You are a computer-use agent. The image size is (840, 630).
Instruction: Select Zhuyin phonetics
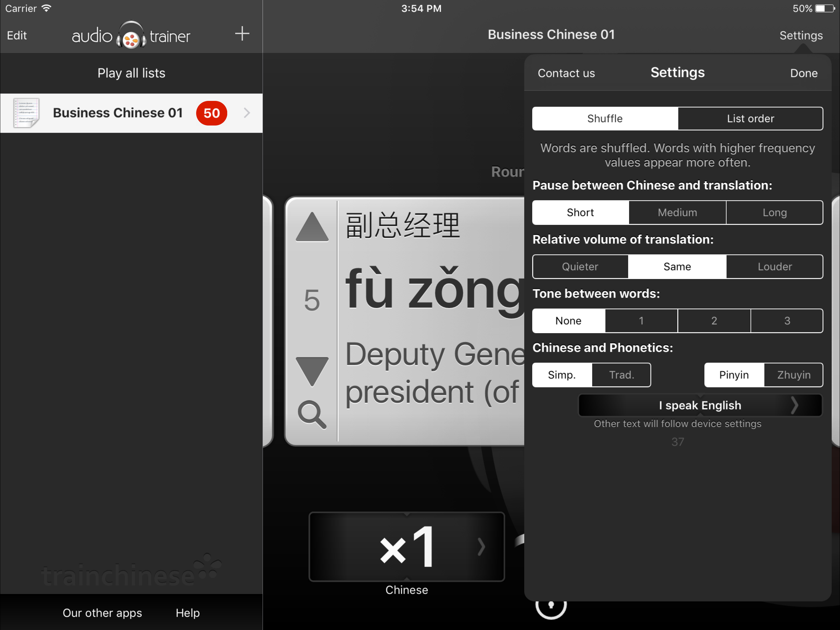pos(794,375)
